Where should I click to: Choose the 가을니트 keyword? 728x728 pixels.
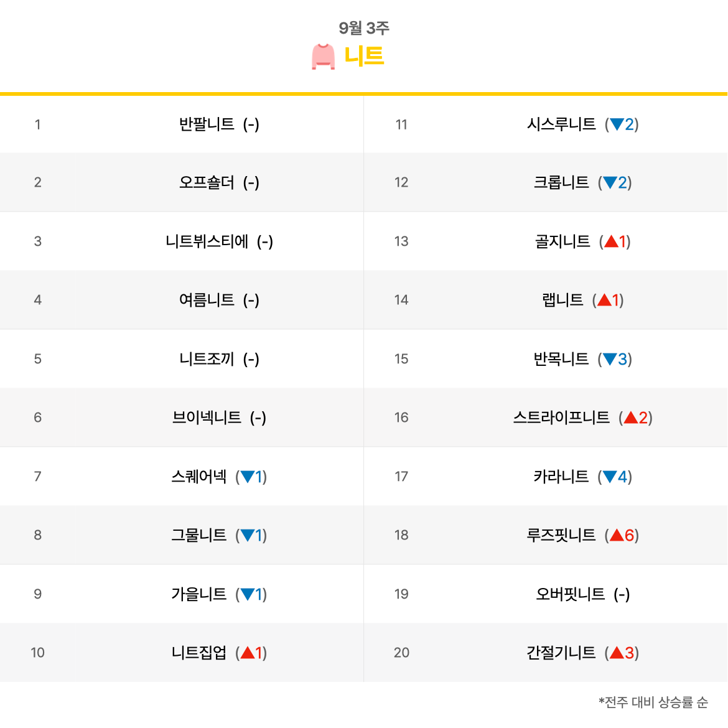click(x=198, y=594)
